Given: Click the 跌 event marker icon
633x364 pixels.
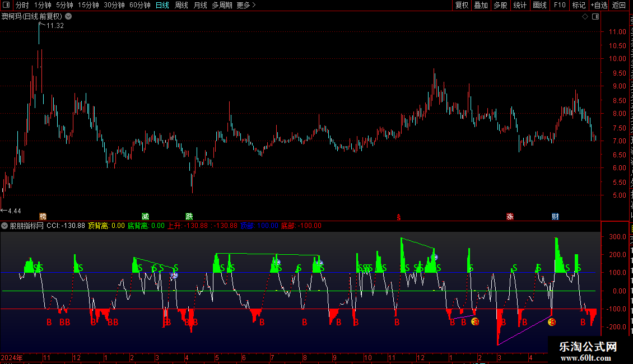Looking at the screenshot, I should pos(189,217).
